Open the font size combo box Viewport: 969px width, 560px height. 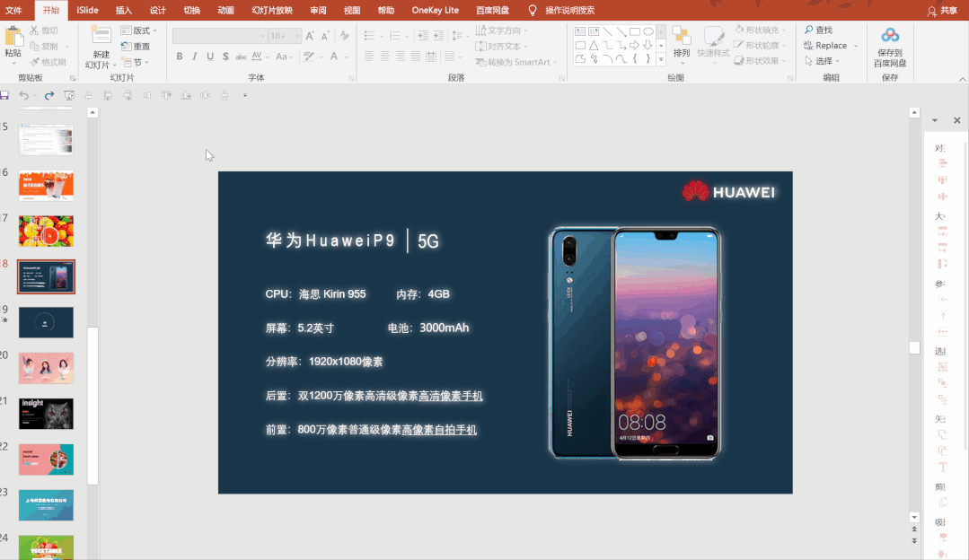285,36
